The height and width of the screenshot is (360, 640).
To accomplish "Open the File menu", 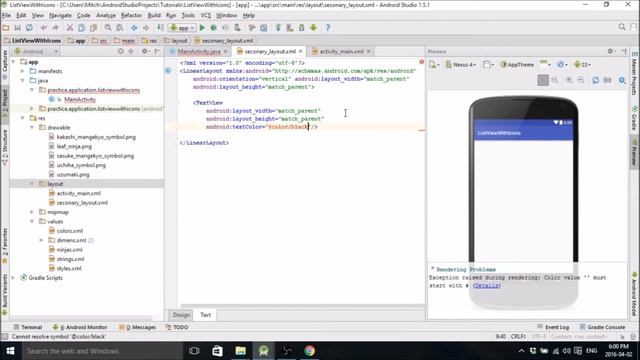I will (6, 16).
